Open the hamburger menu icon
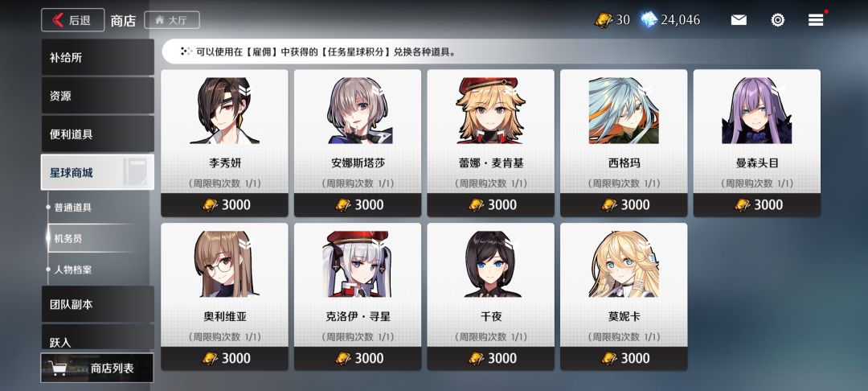868x391 pixels. click(x=816, y=20)
